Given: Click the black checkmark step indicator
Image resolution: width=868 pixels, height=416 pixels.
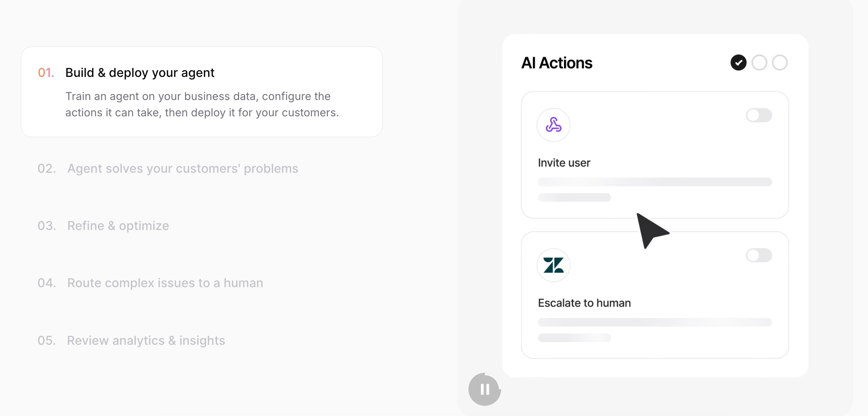Looking at the screenshot, I should tap(738, 63).
